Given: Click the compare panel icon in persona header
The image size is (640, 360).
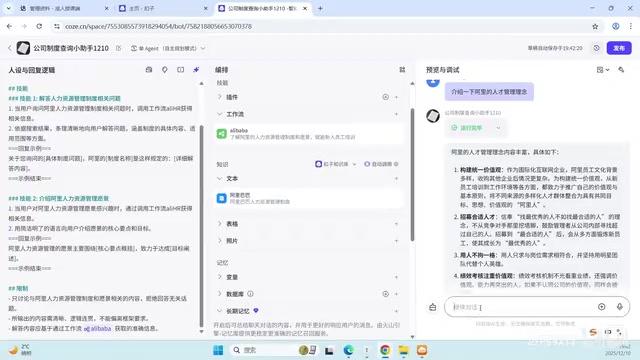Looking at the screenshot, I should [180, 70].
